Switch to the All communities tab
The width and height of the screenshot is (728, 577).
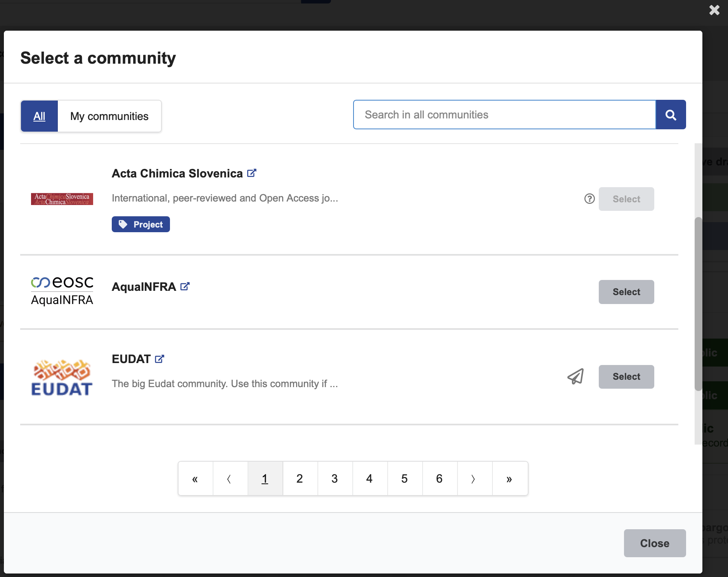click(39, 116)
